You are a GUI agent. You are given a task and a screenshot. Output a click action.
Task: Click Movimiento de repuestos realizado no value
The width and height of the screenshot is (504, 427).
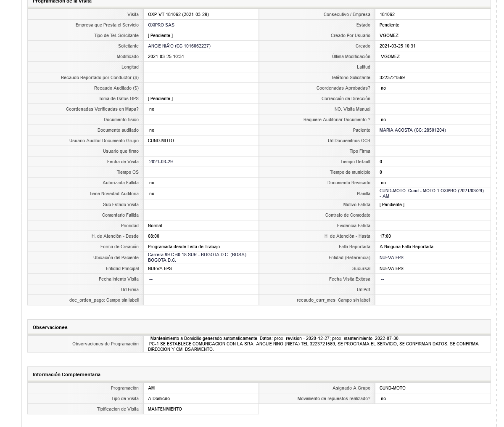pyautogui.click(x=383, y=399)
